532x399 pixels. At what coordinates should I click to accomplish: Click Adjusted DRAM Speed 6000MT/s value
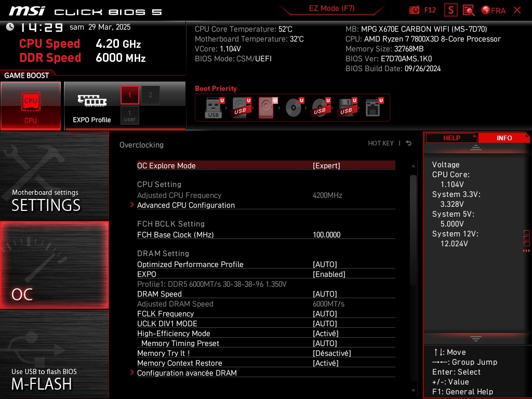coord(328,303)
